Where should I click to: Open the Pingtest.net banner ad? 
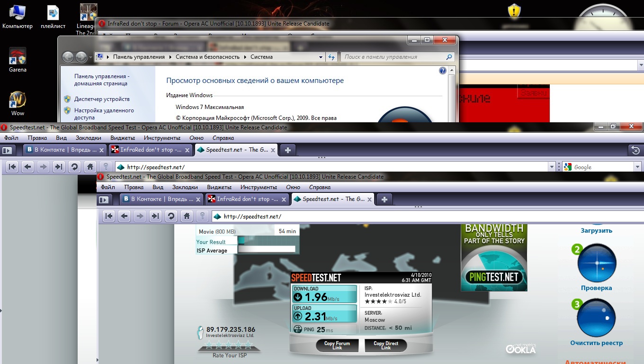pos(494,258)
